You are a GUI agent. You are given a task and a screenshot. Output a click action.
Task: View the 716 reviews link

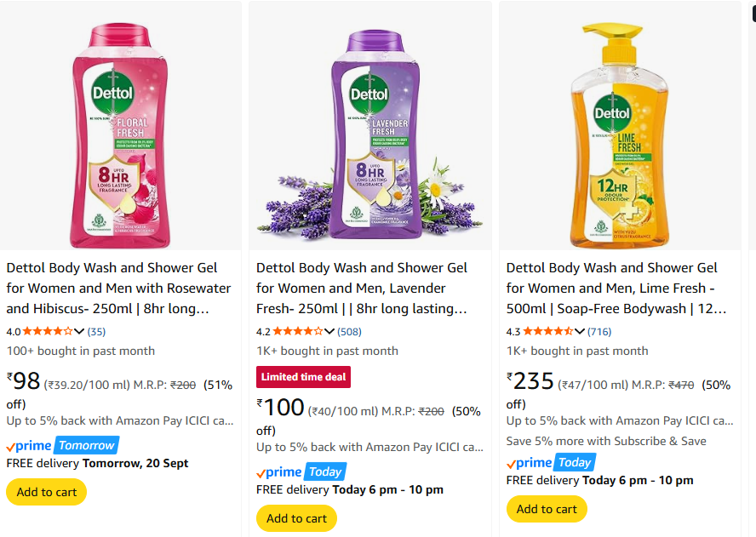[599, 331]
